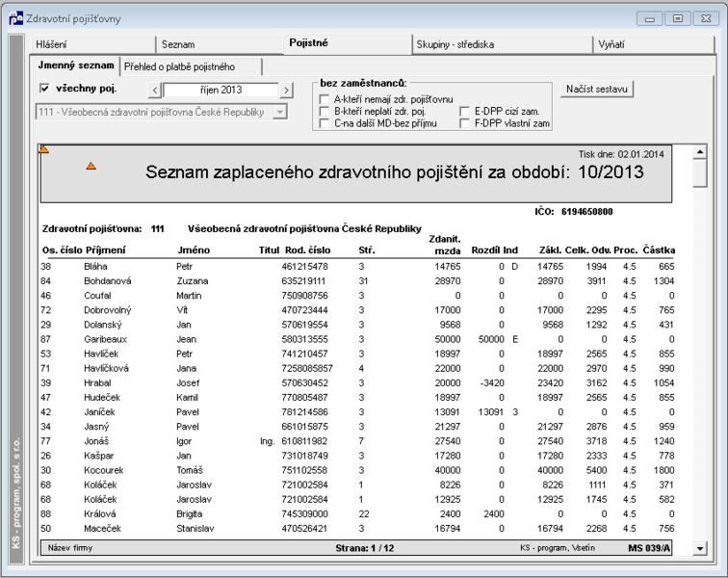Click difference value '-3420' in Hrabal row

pyautogui.click(x=492, y=382)
